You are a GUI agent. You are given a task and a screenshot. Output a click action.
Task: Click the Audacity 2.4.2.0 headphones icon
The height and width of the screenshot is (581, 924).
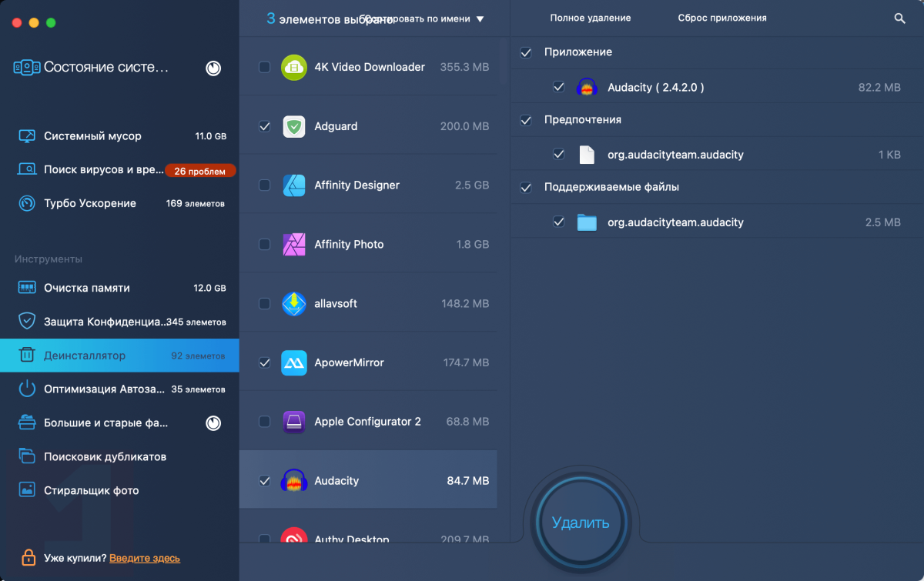(x=587, y=88)
